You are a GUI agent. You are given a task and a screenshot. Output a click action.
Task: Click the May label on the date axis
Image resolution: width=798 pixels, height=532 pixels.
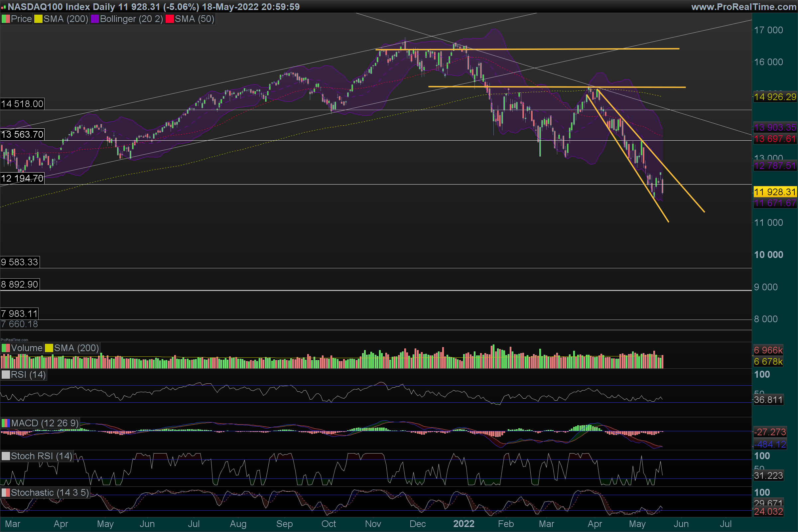[637, 524]
